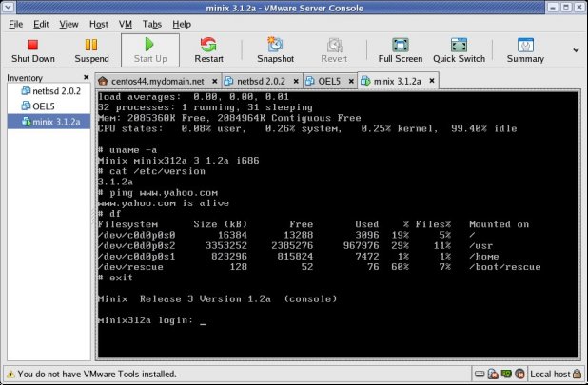Close the netbsd 2.0.2 tab
This screenshot has height=385, width=588.
(296, 81)
